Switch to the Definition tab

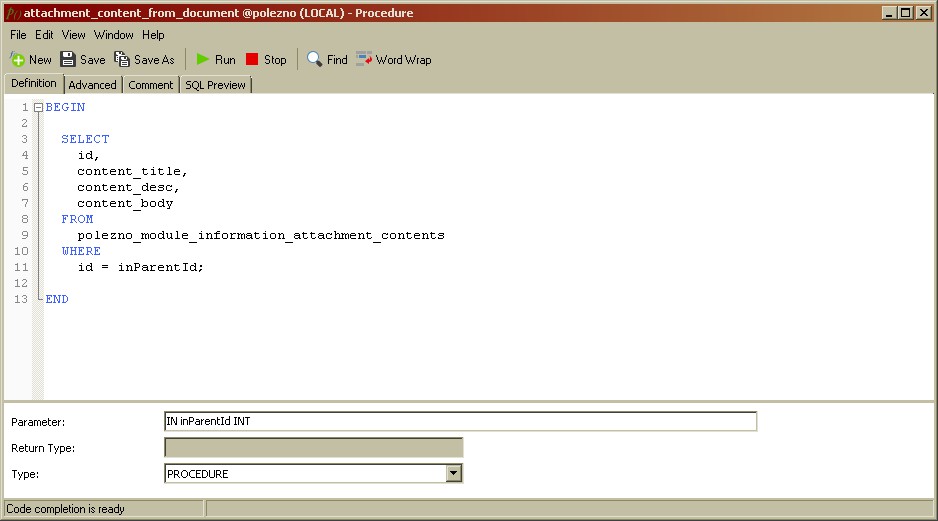point(34,83)
